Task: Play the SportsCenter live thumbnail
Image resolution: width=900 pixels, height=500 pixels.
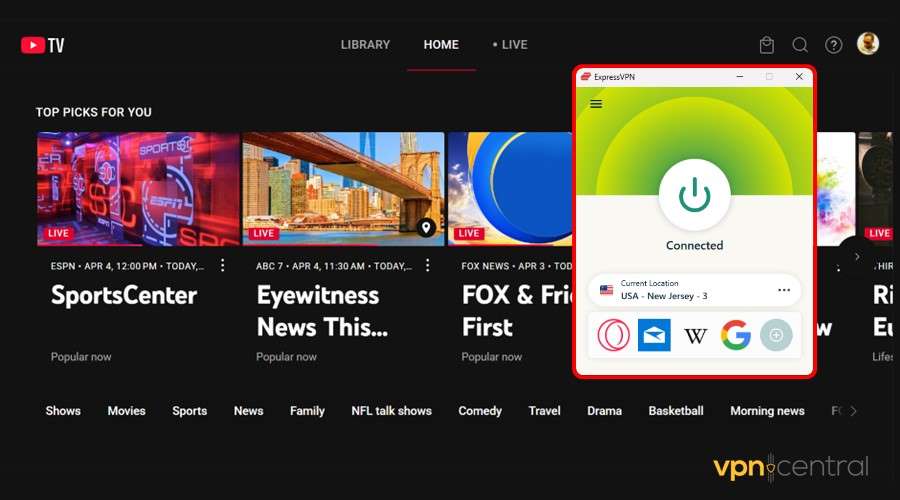Action: [x=138, y=189]
